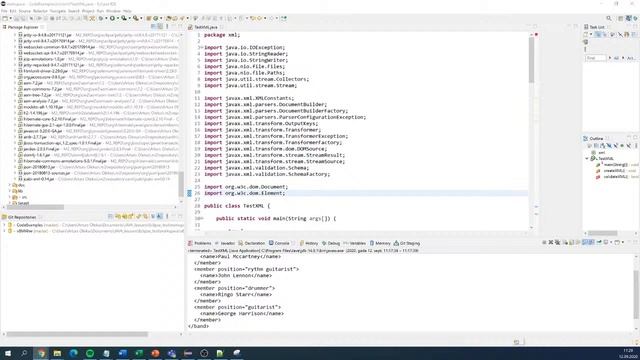Switch to the Variables tab
This screenshot has height=360, width=640.
click(355, 243)
